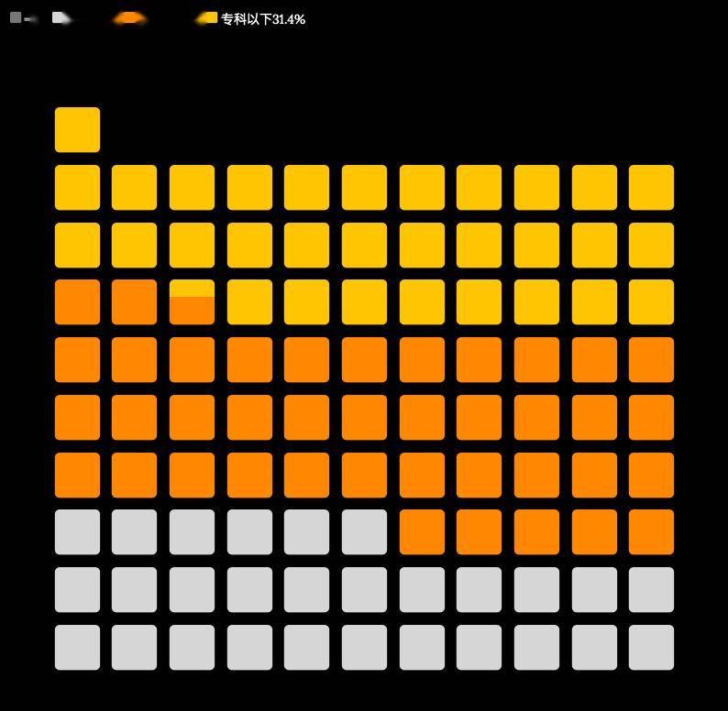Click the legend label 专科以下31.4%
The height and width of the screenshot is (711, 728).
click(263, 19)
